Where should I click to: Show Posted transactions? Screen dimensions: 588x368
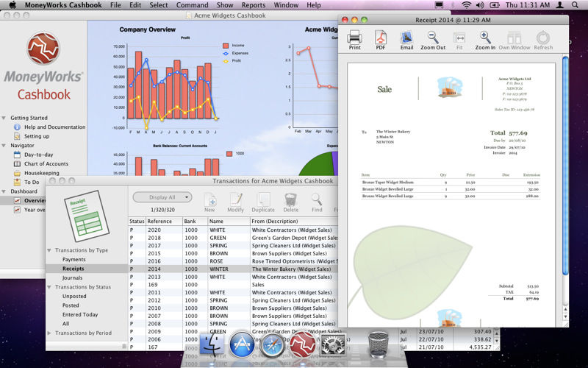71,305
